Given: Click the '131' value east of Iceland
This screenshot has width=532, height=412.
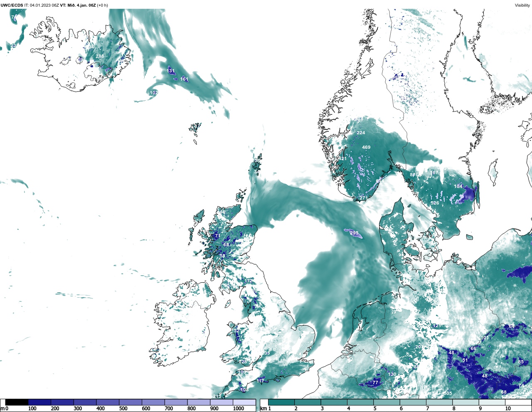Looking at the screenshot, I should (171, 71).
